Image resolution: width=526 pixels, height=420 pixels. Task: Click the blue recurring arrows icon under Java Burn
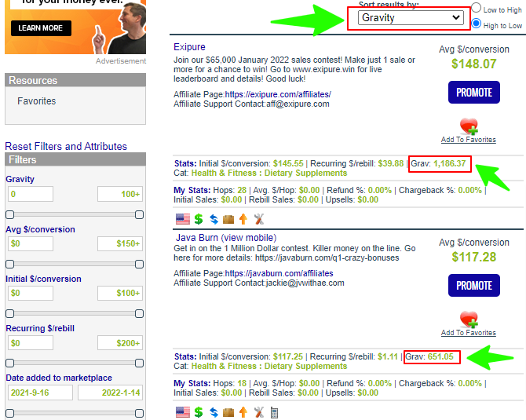tap(214, 412)
